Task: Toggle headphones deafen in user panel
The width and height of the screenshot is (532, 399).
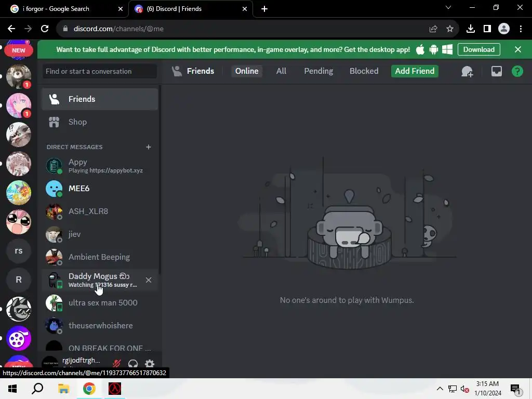Action: coord(133,364)
